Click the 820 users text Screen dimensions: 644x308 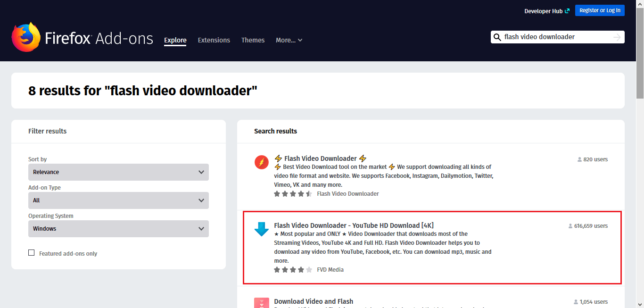(595, 159)
